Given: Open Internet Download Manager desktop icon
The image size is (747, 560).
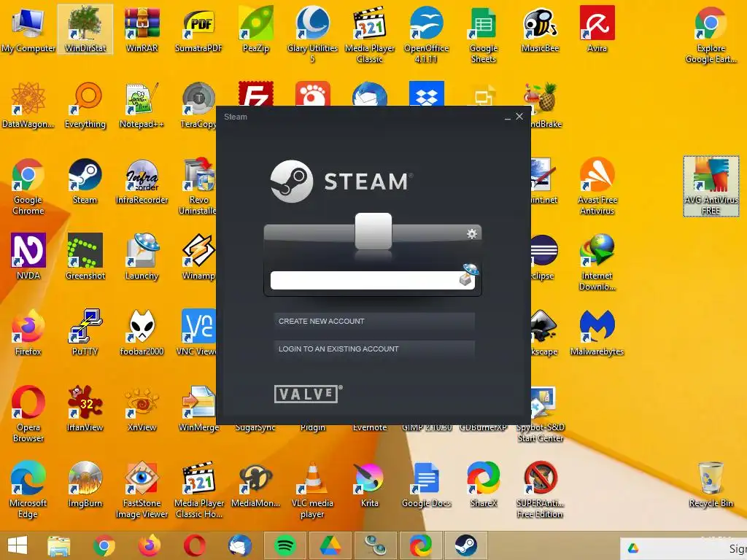Looking at the screenshot, I should pos(597,262).
